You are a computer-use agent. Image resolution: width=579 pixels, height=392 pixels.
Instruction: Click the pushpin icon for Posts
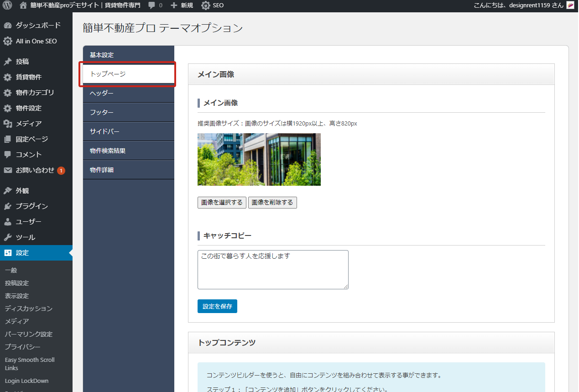[8, 62]
